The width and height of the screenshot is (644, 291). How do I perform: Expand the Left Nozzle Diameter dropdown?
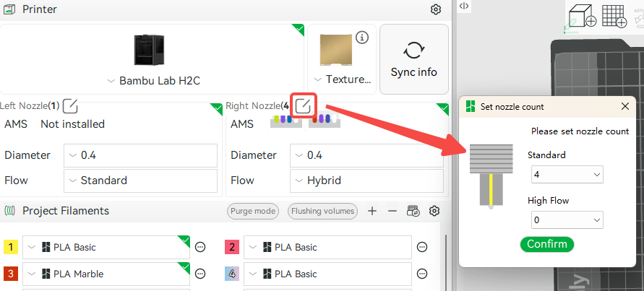[140, 155]
